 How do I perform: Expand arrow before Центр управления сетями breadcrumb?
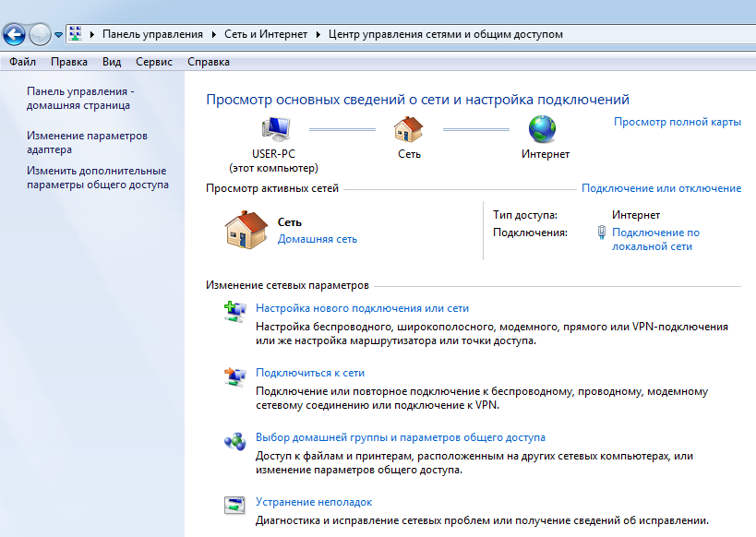[318, 35]
